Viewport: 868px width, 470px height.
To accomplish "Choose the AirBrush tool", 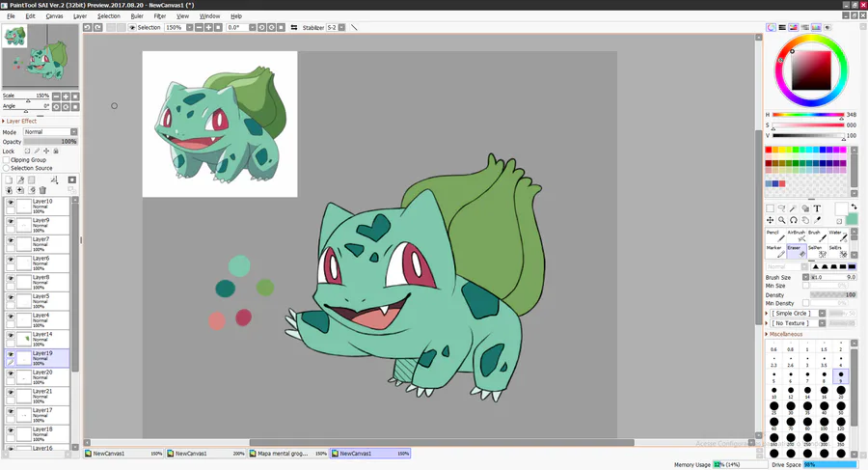I will [x=796, y=235].
